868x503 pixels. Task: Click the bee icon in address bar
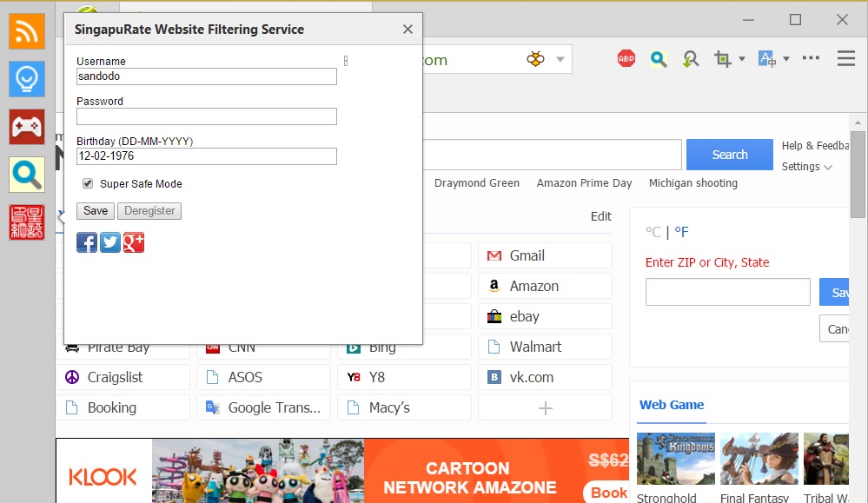point(535,59)
